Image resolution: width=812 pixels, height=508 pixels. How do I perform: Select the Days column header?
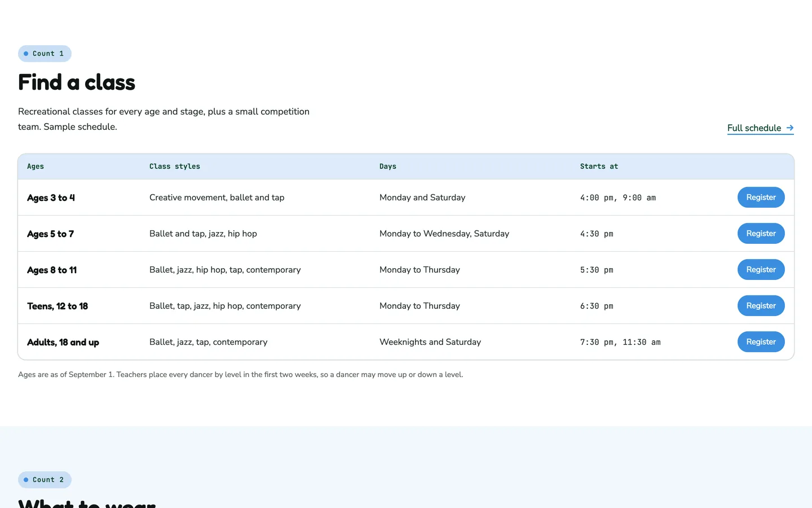[388, 167]
